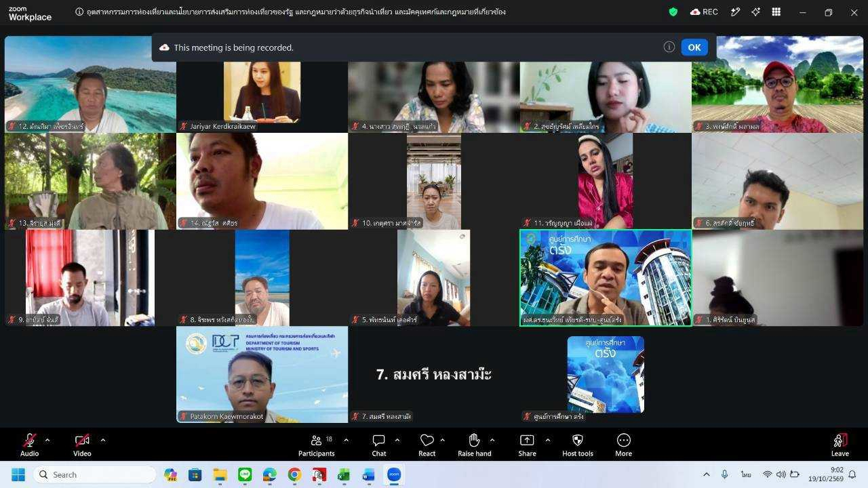The image size is (868, 488).
Task: Open the Chat panel
Action: [379, 445]
